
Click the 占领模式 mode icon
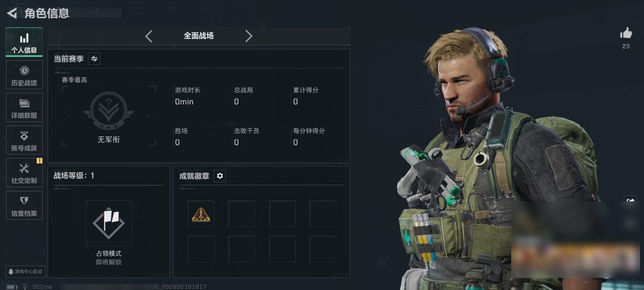109,223
